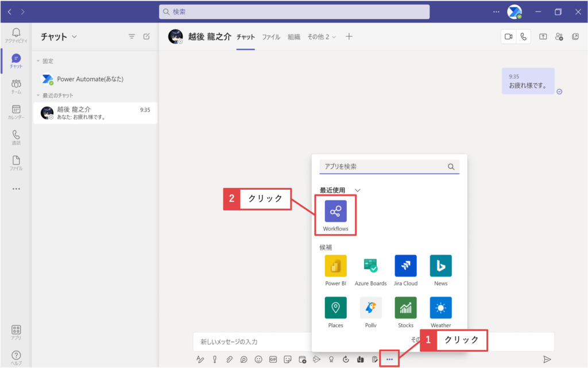
Task: Open Help in the sidebar
Action: (x=16, y=358)
